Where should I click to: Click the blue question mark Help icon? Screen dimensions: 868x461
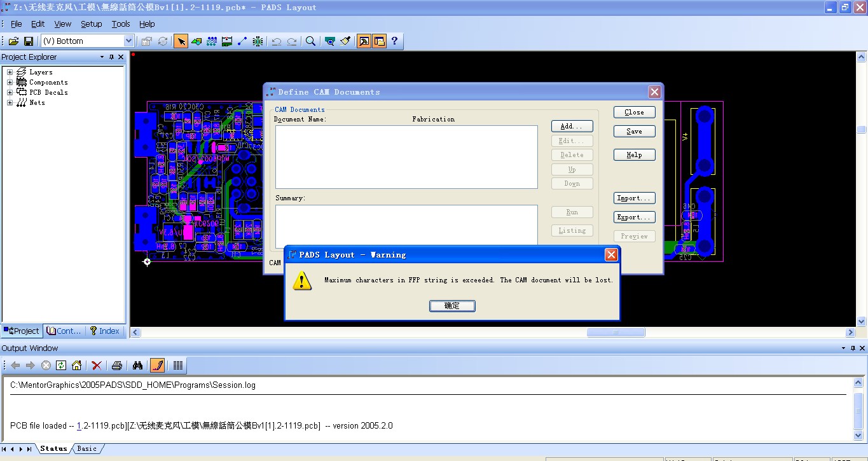[x=394, y=41]
